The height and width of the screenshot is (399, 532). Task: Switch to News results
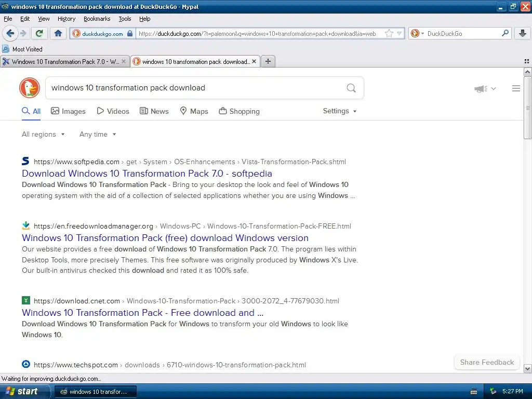(154, 111)
